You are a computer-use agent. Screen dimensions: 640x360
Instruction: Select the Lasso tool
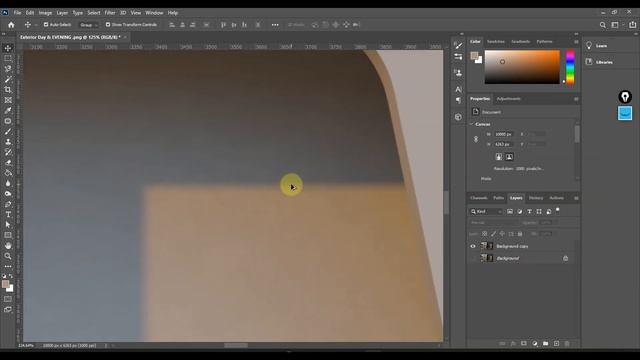click(x=8, y=69)
